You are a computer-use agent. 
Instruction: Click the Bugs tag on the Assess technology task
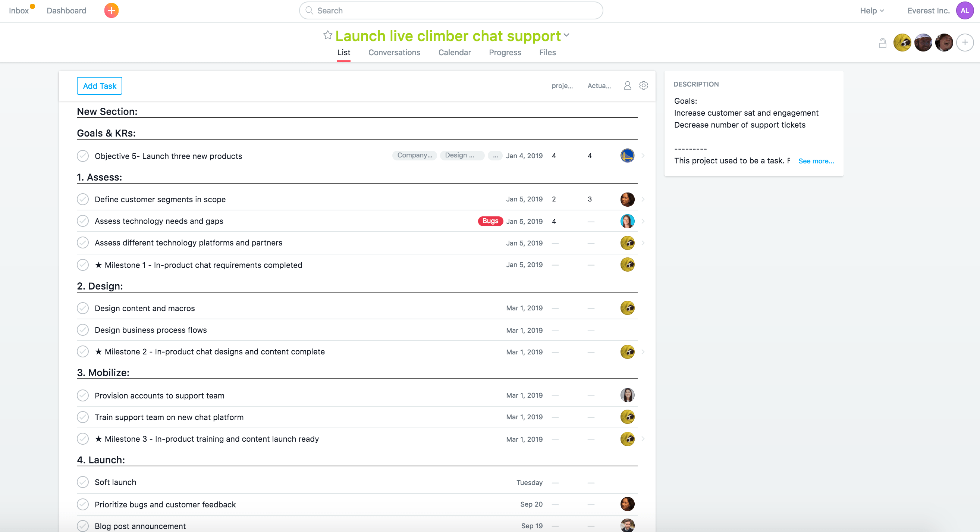click(490, 221)
